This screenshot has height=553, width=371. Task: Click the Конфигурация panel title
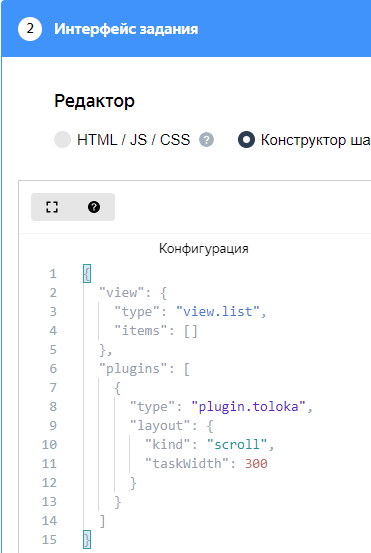tap(203, 249)
